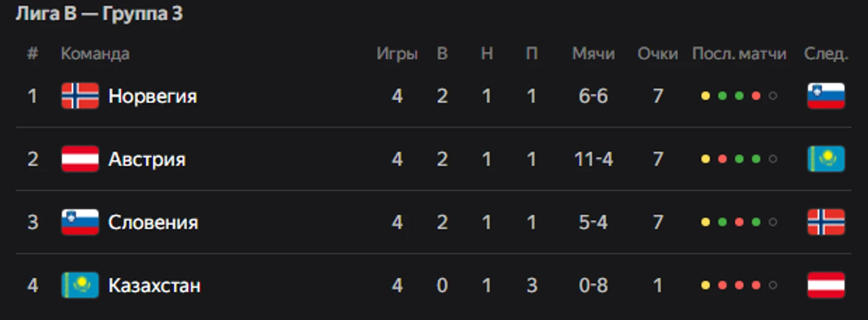Viewport: 868px width, 320px height.
Task: Click Austria's yellow draw dot in recent matches
Action: [705, 159]
